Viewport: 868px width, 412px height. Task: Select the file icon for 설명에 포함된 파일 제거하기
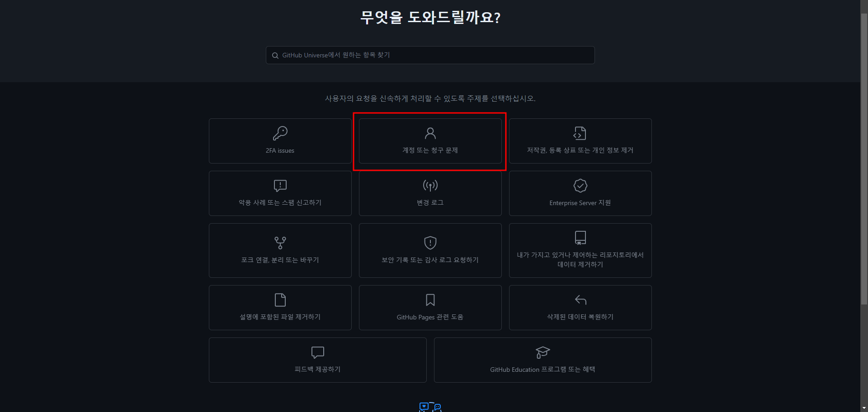tap(280, 300)
